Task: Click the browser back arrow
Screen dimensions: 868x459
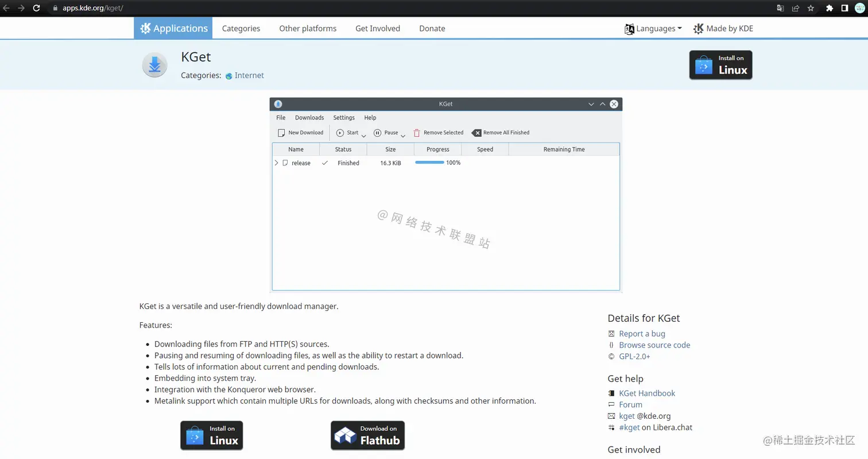Action: (x=6, y=8)
